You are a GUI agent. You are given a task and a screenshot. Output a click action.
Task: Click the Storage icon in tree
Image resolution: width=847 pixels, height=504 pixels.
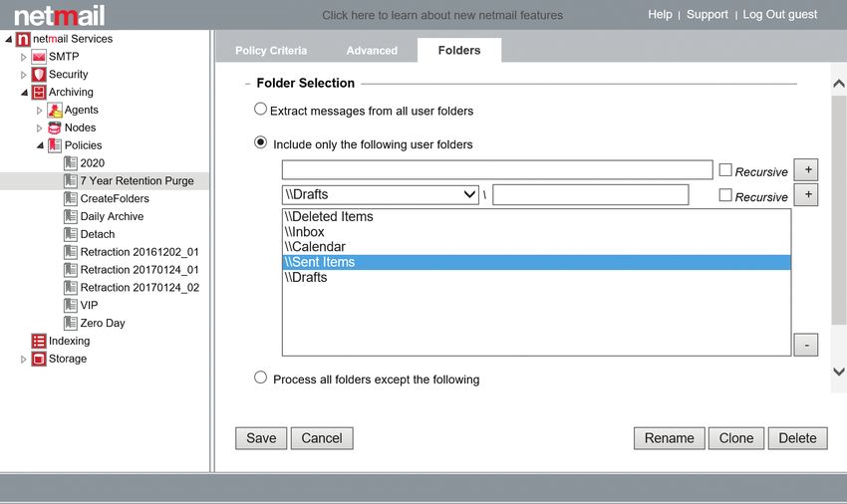pyautogui.click(x=38, y=360)
